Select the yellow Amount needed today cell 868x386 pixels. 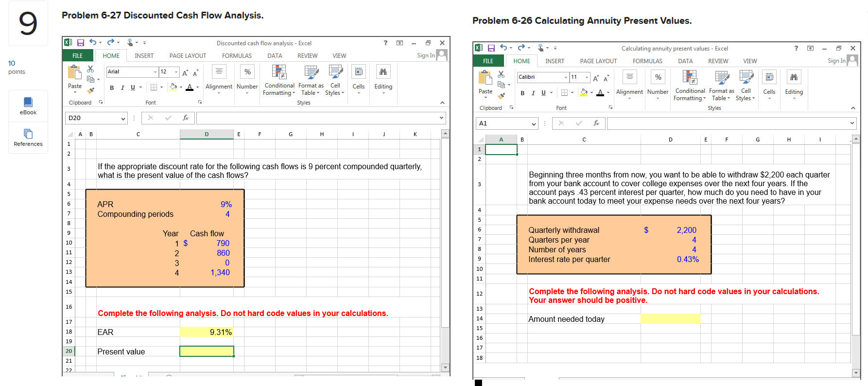(x=670, y=319)
